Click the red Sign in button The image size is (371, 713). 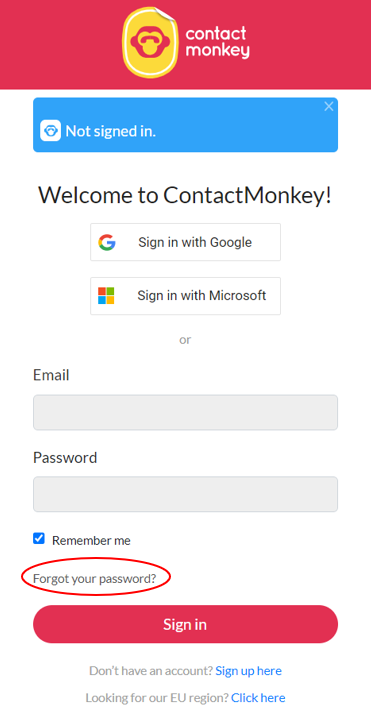tap(186, 624)
